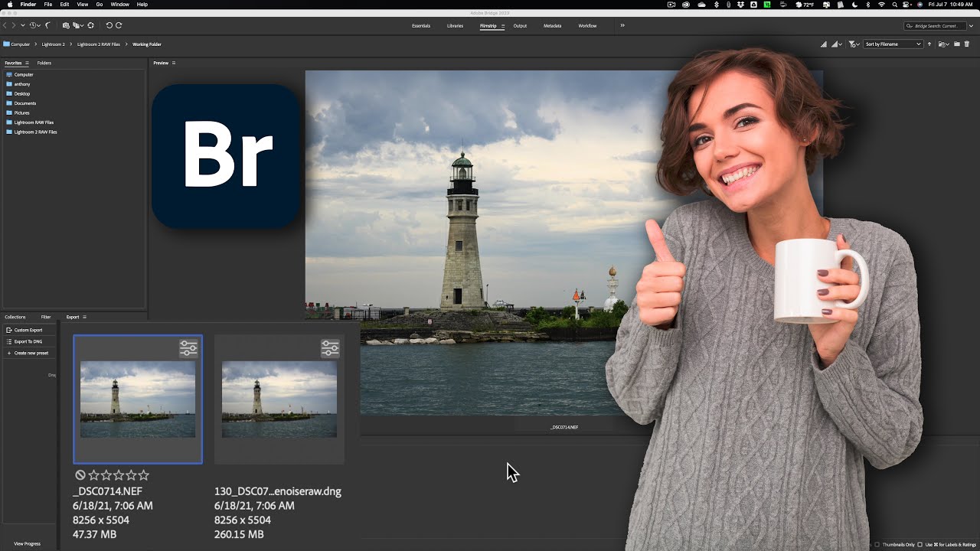Image resolution: width=980 pixels, height=551 pixels.
Task: Click settings badge on dng thumbnail
Action: coord(330,348)
